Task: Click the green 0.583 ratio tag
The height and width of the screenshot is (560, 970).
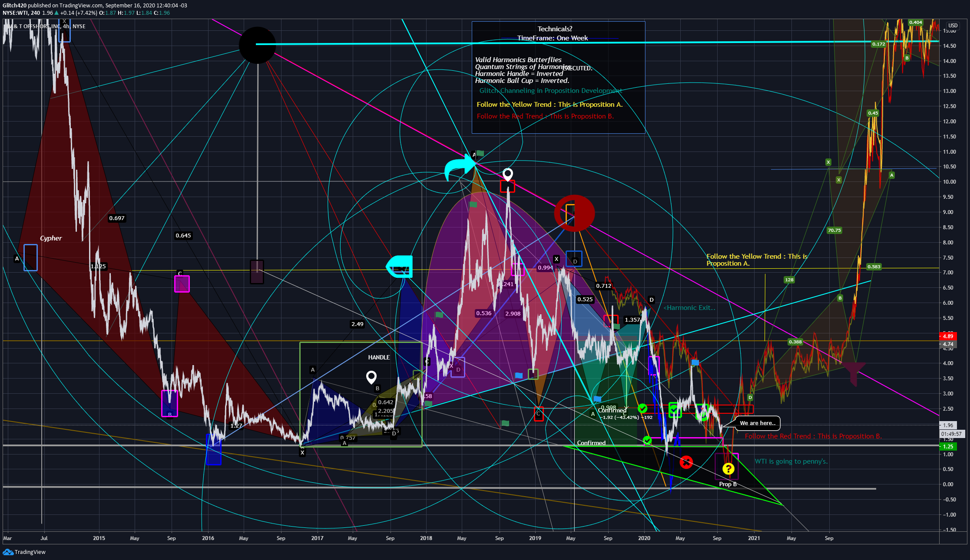Action: point(874,267)
